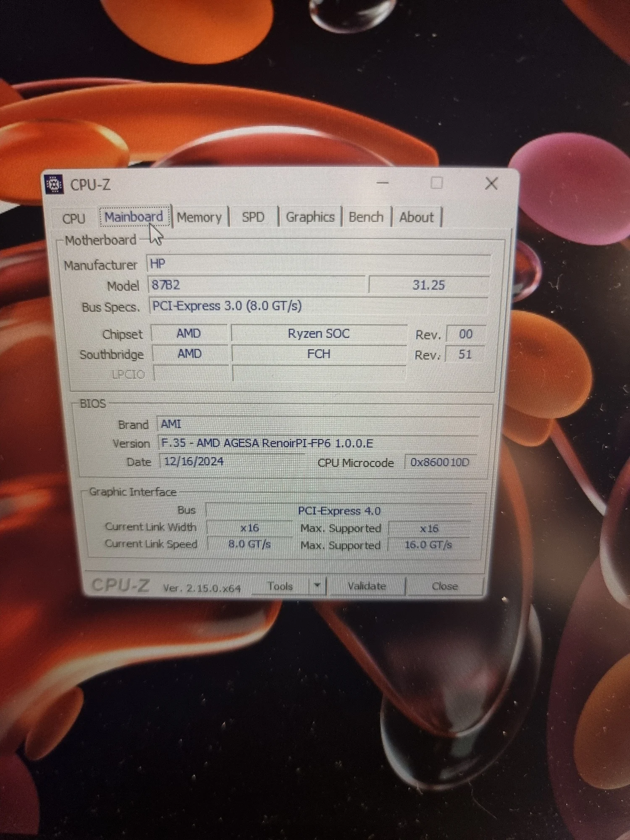Screen dimensions: 630x840
Task: Click the Ver. 2.15.0.x64 version text
Action: (x=202, y=588)
